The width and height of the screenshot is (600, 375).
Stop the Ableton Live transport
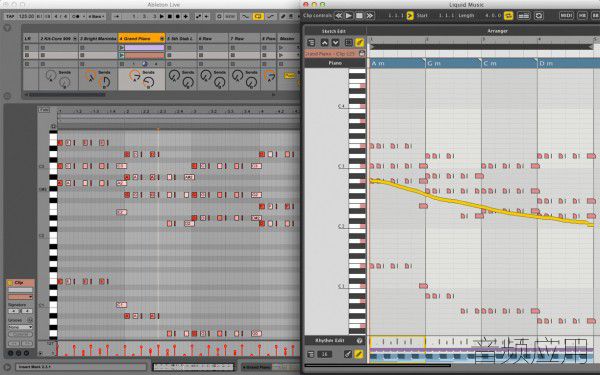[170, 16]
